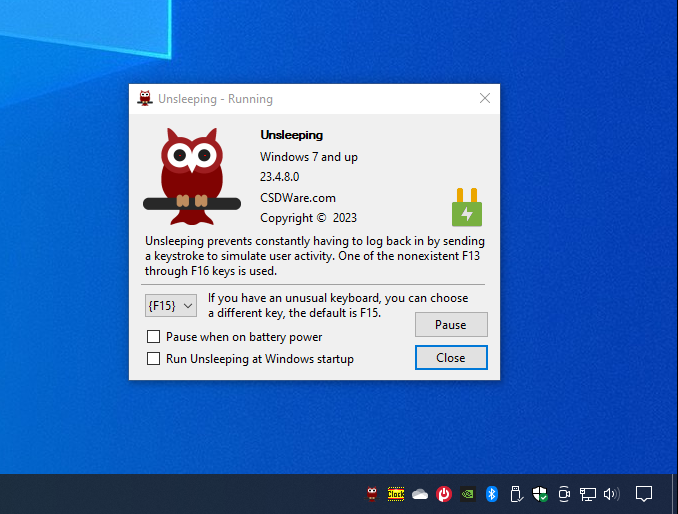Click Safely Remove Hardware USB icon
The height and width of the screenshot is (514, 678).
[516, 494]
